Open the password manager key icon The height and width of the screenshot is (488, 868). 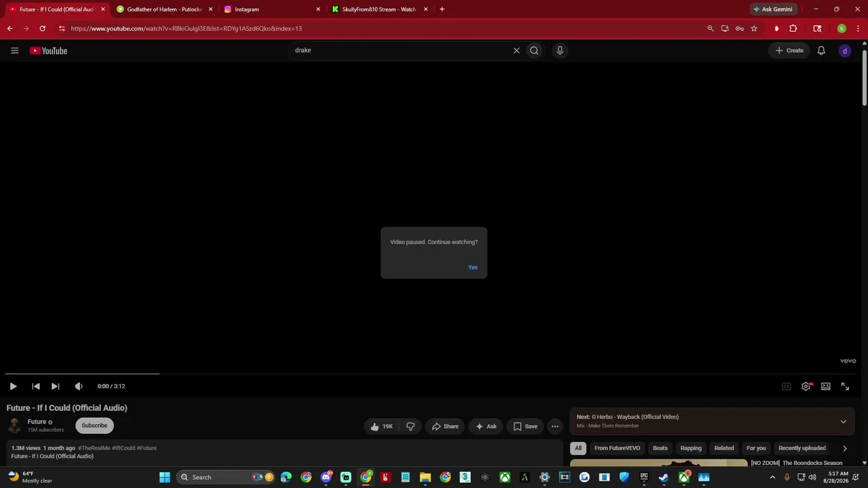point(739,28)
